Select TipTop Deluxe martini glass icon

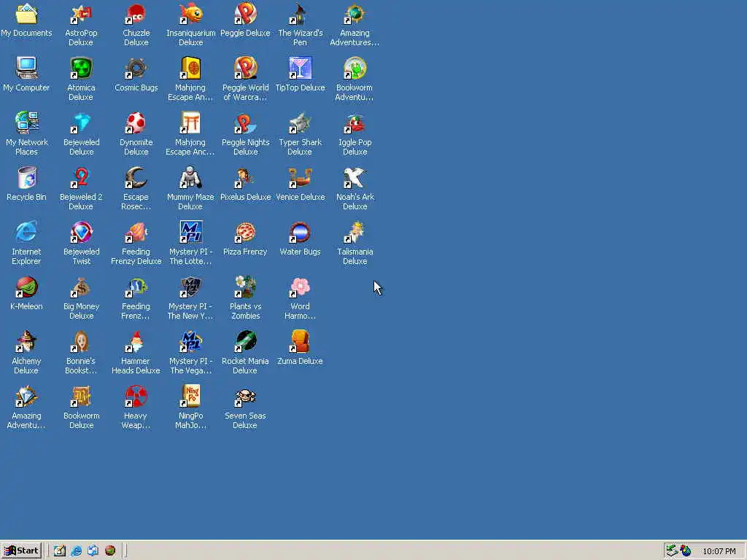pos(300,68)
